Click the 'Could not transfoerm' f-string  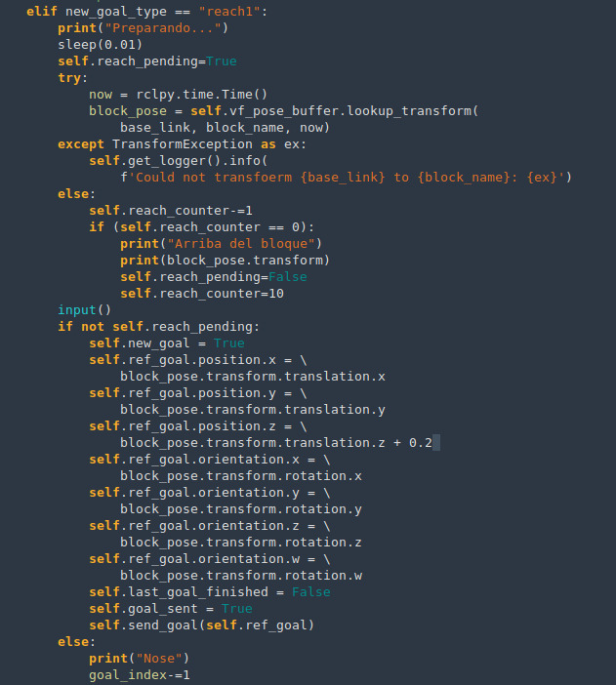tap(215, 177)
